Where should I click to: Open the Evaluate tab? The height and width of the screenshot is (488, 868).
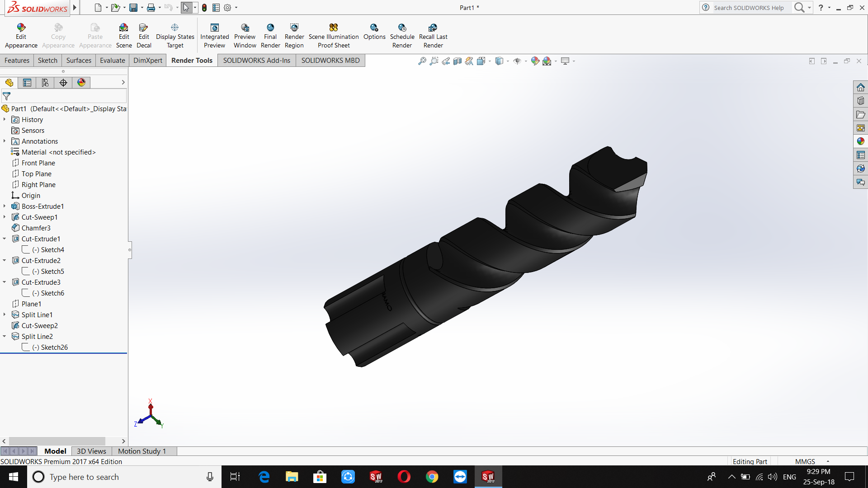point(113,61)
